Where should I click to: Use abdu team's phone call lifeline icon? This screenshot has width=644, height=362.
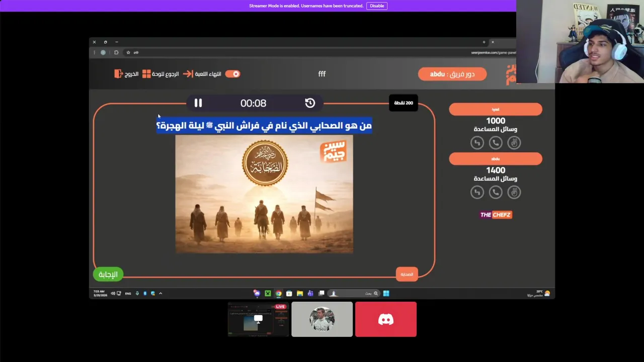(496, 192)
